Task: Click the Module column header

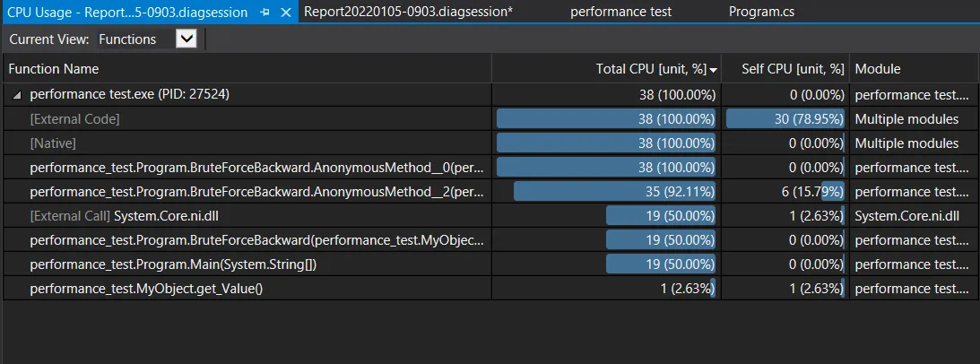Action: pyautogui.click(x=878, y=69)
